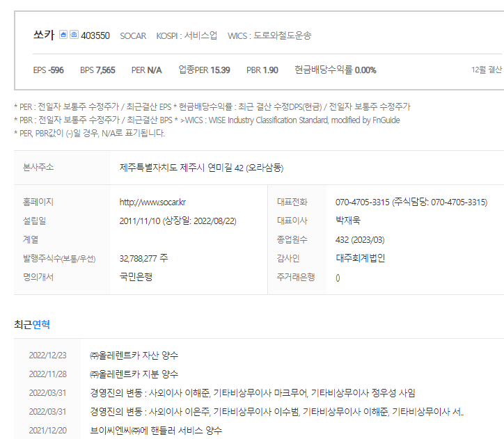
Task: Click the 대표이사 label
Action: pos(292,221)
